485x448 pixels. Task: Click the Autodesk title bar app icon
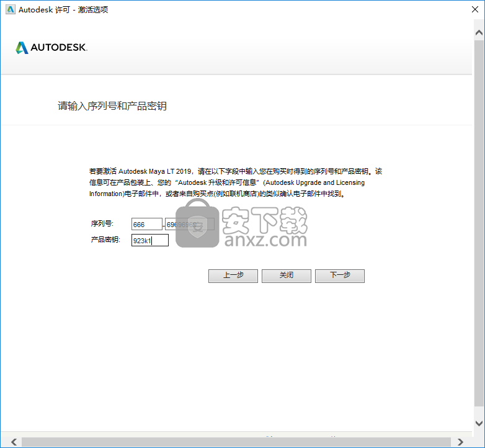pyautogui.click(x=11, y=9)
